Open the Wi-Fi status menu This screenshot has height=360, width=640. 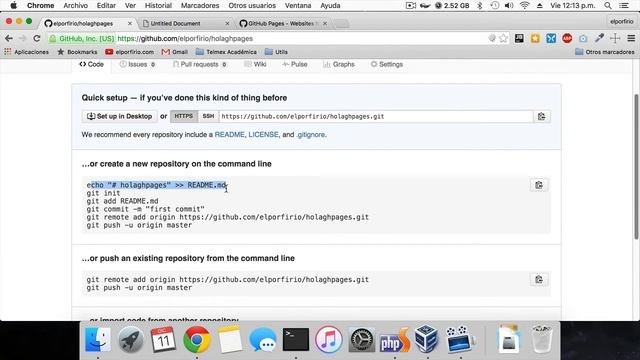pos(525,6)
